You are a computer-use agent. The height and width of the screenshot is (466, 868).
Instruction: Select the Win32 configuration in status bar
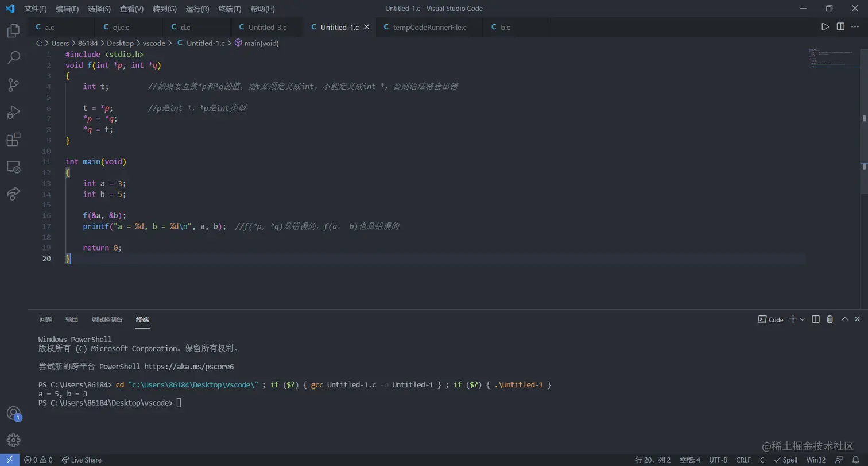click(x=816, y=460)
